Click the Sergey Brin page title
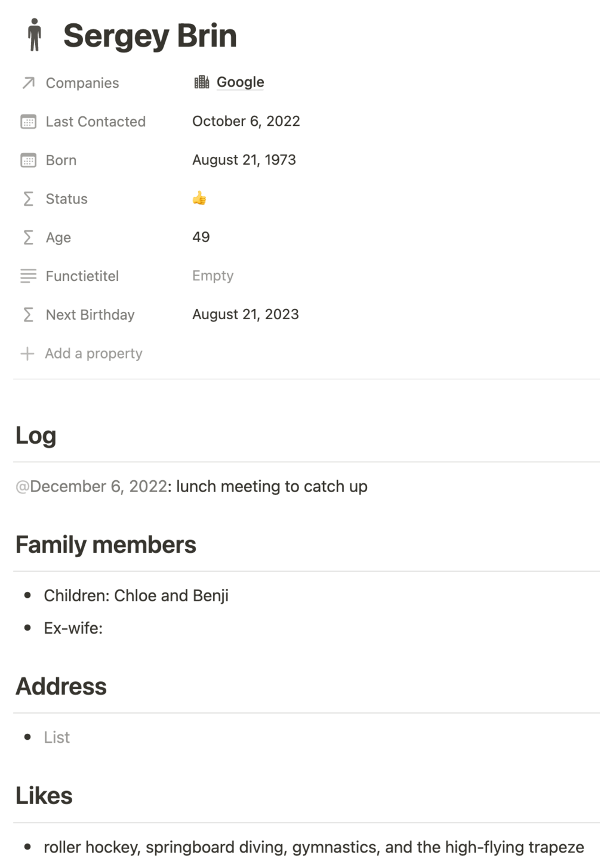The image size is (600, 868). pyautogui.click(x=150, y=36)
